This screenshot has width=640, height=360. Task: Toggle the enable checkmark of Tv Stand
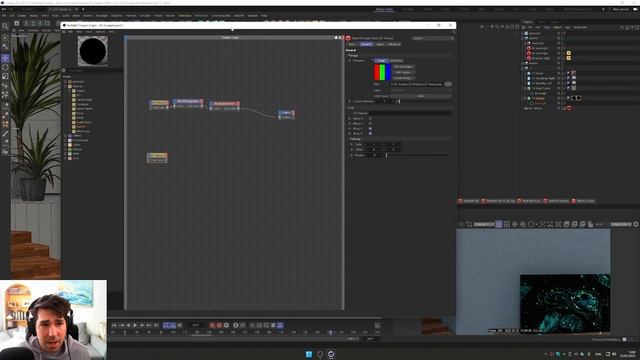pos(564,73)
